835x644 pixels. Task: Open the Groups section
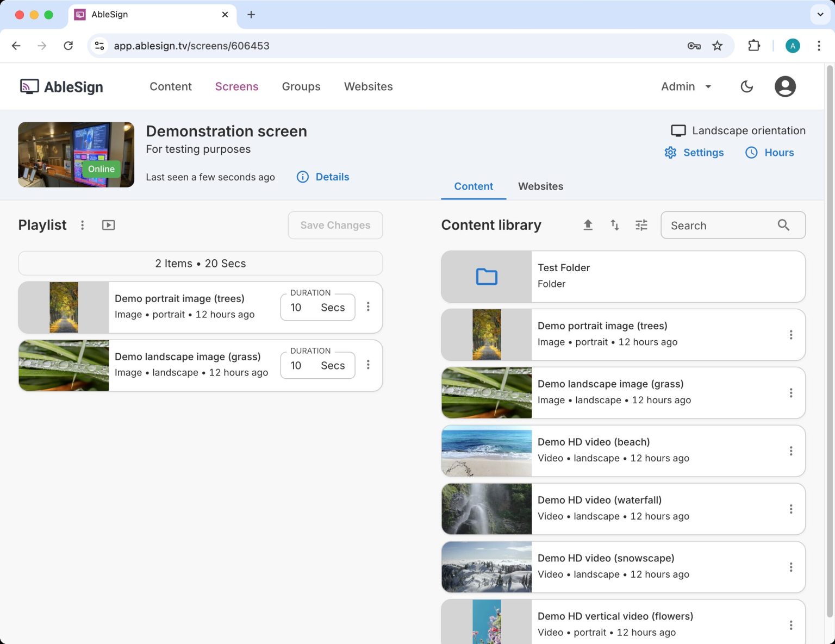pyautogui.click(x=301, y=86)
